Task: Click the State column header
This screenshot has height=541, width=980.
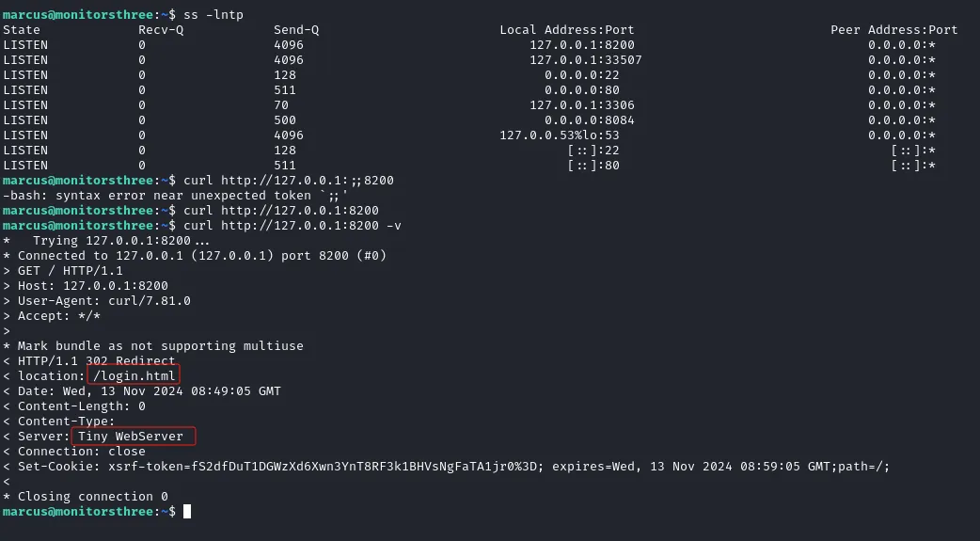Action: [22, 30]
